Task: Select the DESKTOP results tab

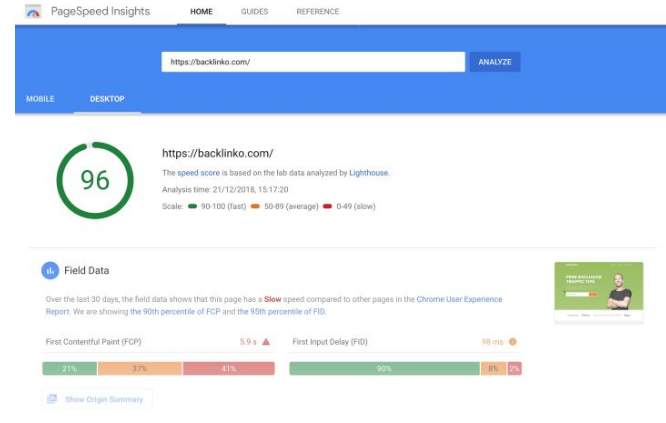Action: 107,99
